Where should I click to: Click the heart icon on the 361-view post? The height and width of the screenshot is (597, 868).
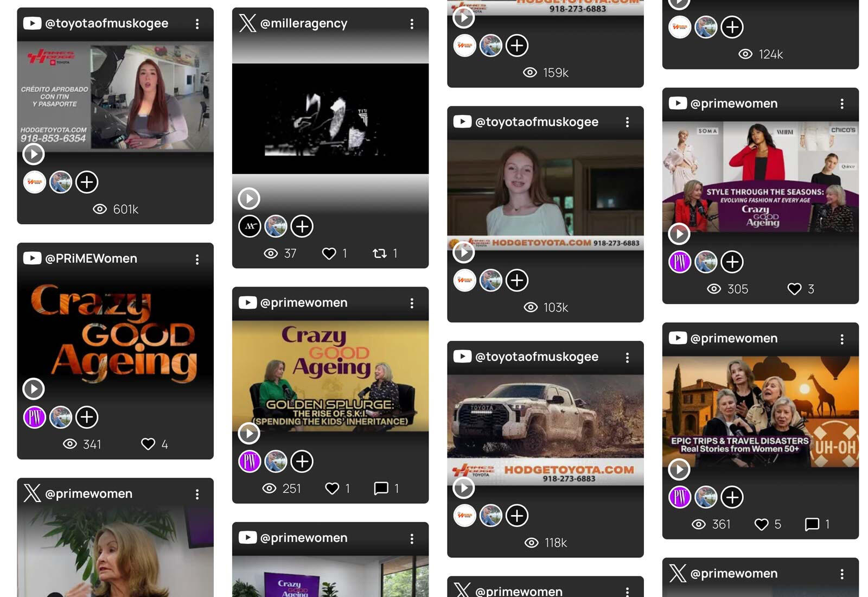[762, 524]
